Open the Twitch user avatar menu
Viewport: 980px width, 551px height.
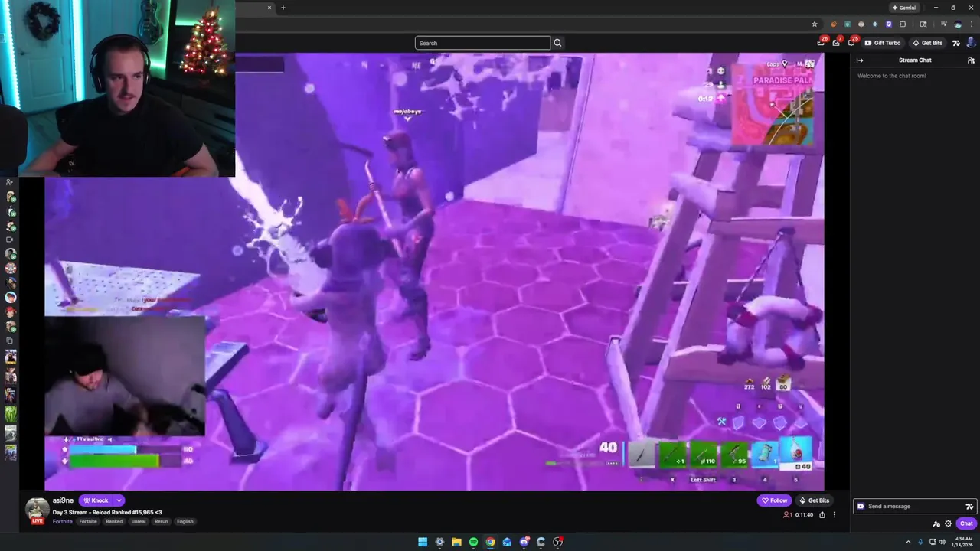point(972,42)
